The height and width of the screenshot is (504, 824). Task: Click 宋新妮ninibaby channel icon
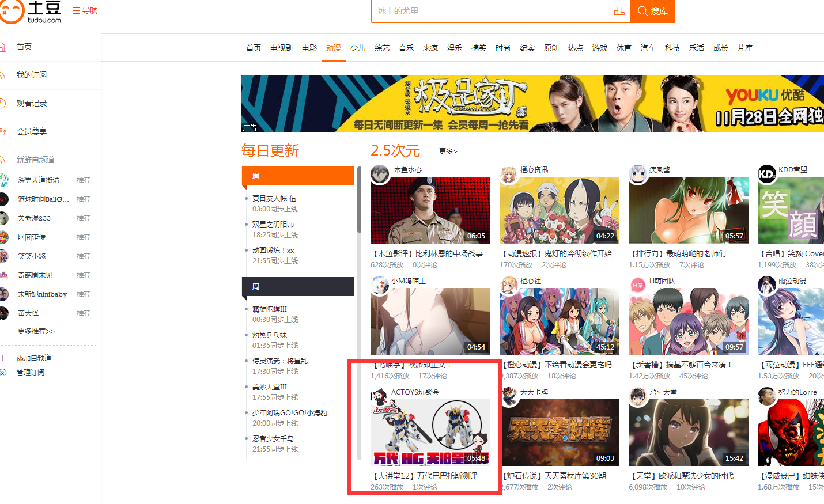[4, 294]
